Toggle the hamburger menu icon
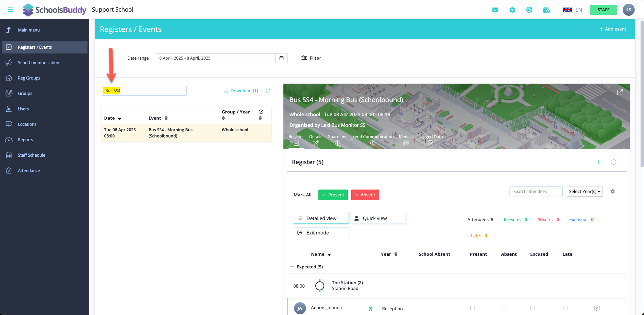 (11, 10)
